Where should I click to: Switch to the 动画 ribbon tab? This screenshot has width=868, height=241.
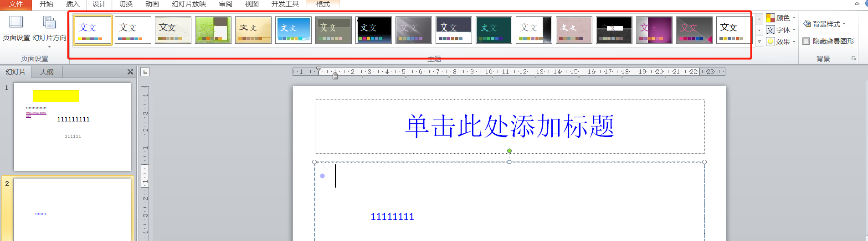152,4
